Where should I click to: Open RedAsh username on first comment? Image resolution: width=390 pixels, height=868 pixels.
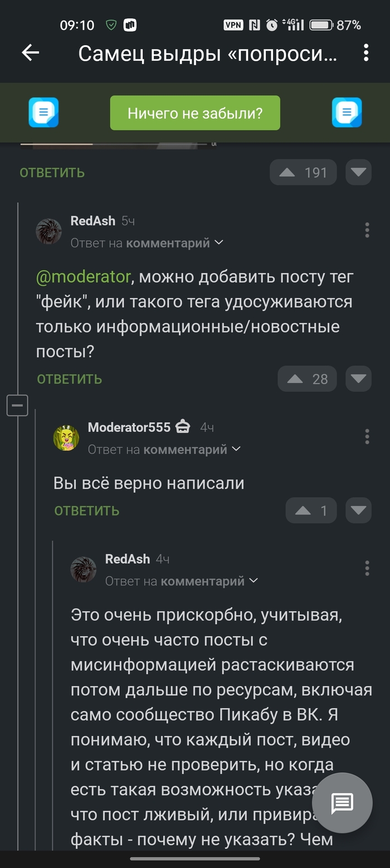click(x=92, y=221)
